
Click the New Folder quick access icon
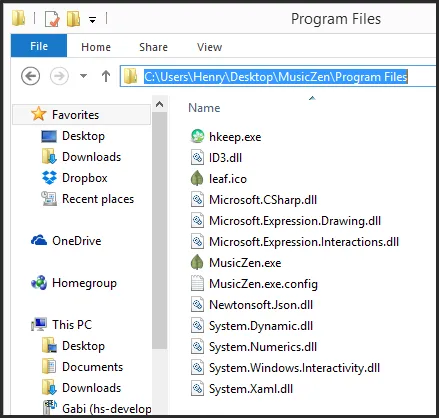73,19
